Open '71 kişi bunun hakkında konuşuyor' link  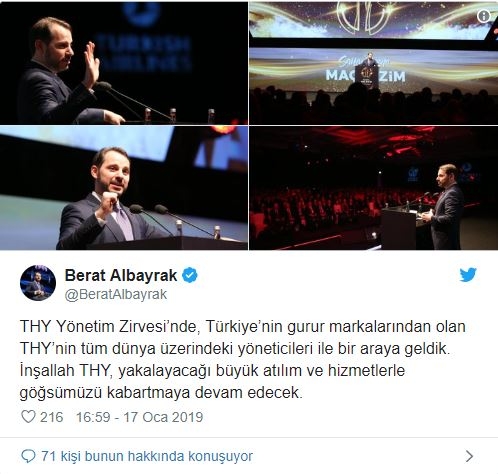147,456
